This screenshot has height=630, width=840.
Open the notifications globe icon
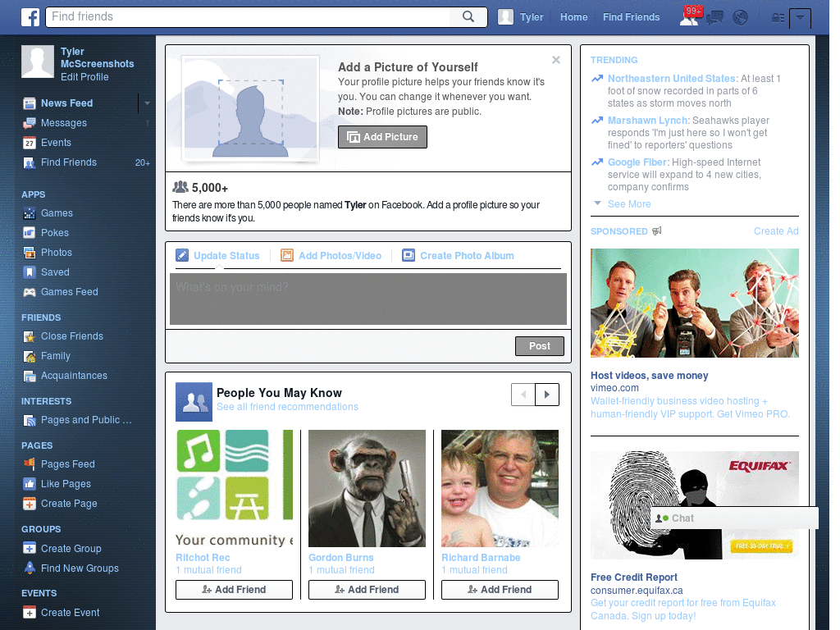[x=741, y=18]
